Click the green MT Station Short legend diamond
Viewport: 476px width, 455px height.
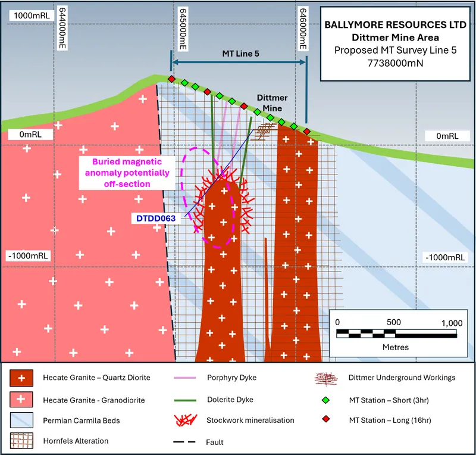(325, 400)
